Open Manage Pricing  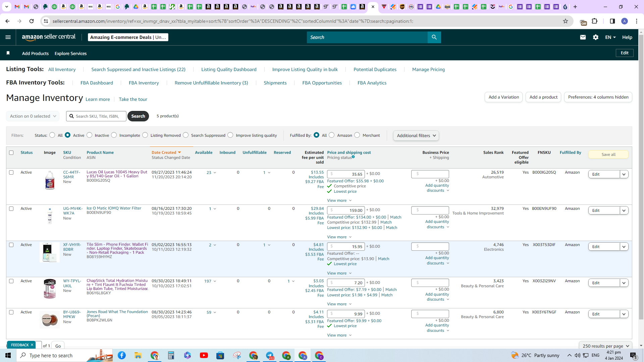[x=428, y=69]
